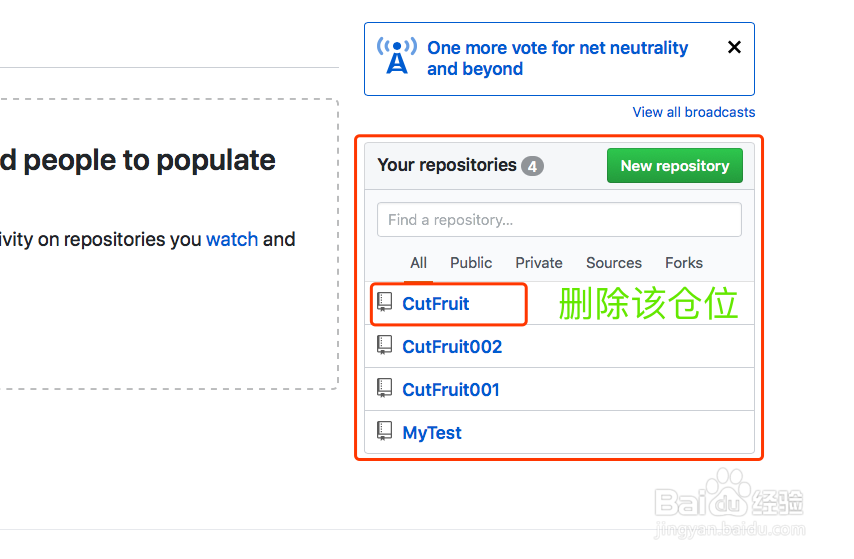Open the CutFruit repository
Viewport: 854px width, 559px height.
[x=436, y=304]
